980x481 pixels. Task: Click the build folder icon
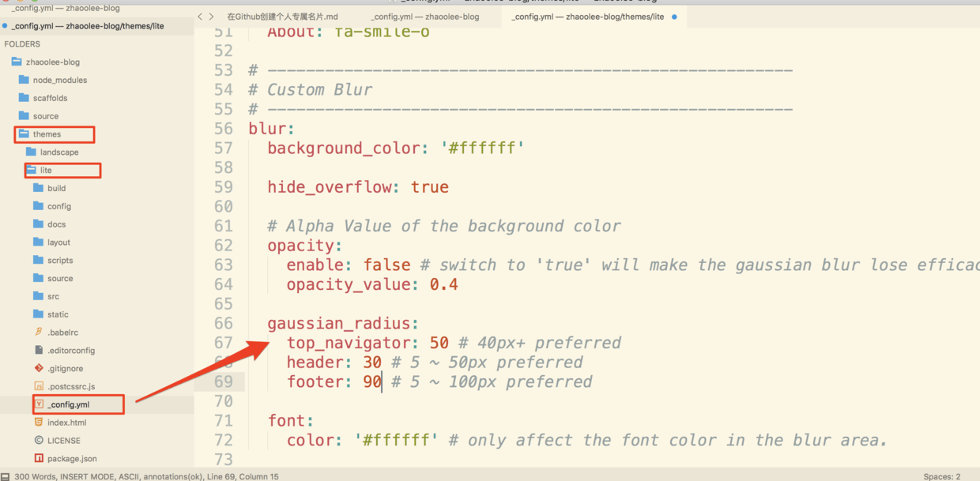tap(39, 188)
